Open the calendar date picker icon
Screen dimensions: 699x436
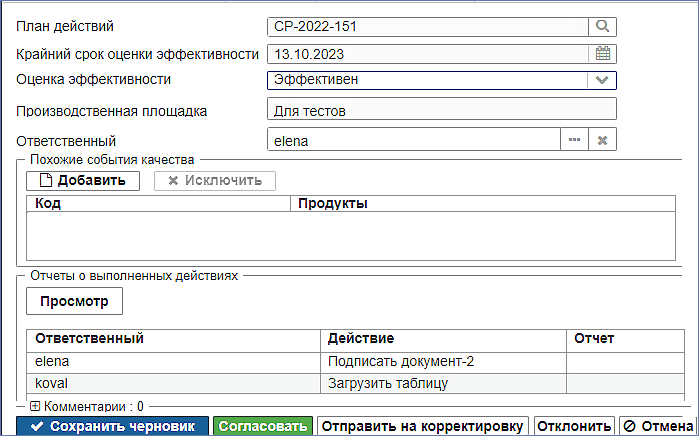point(602,54)
